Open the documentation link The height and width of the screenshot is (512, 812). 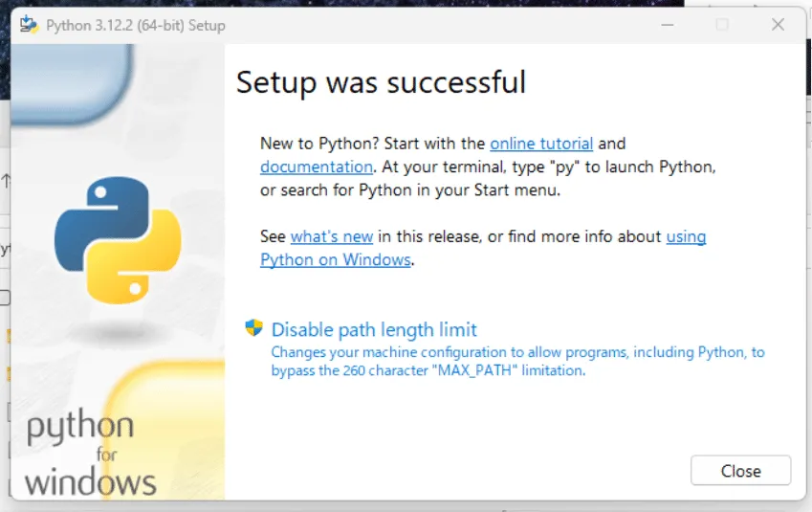click(317, 167)
